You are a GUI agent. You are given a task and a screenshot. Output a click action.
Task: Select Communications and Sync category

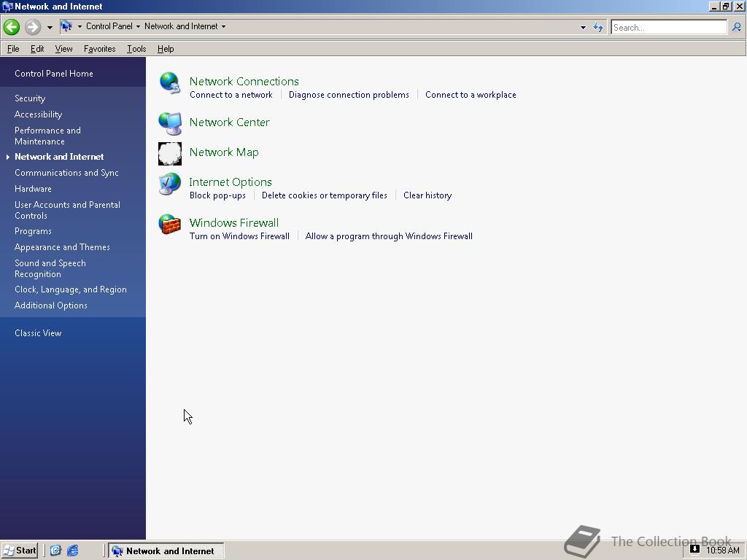coord(66,173)
